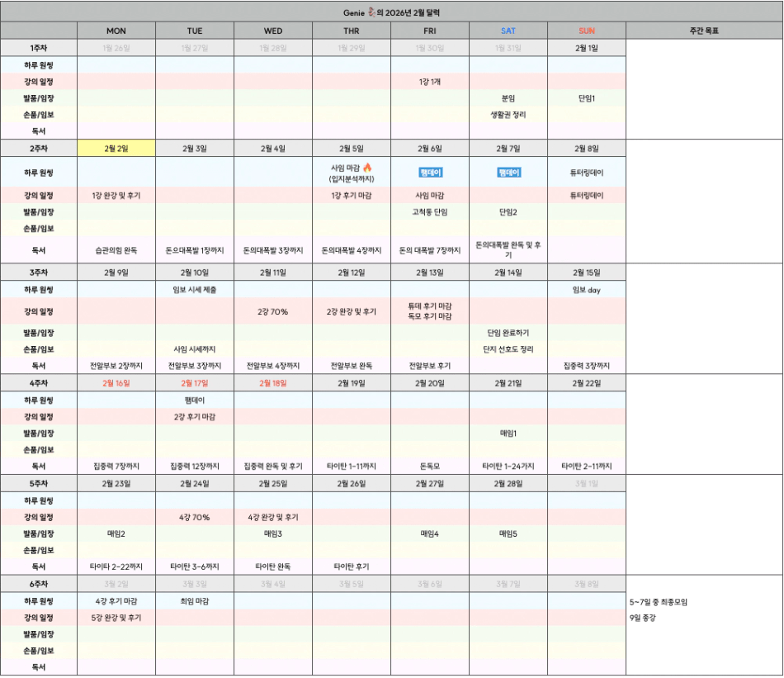Viewport: 784px width, 678px height.
Task: Select the red SUN column header
Action: coord(587,31)
